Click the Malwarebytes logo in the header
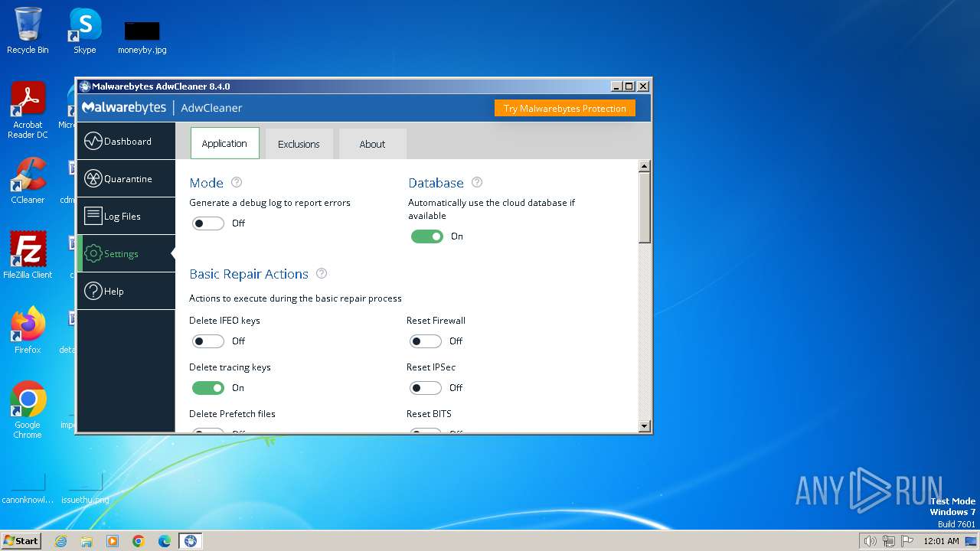 124,108
